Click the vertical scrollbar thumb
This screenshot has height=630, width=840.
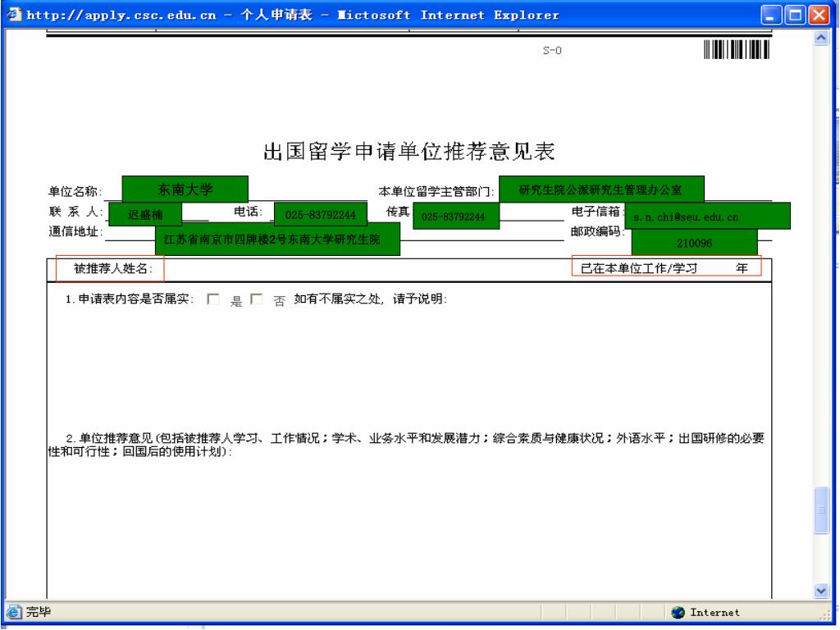(820, 510)
